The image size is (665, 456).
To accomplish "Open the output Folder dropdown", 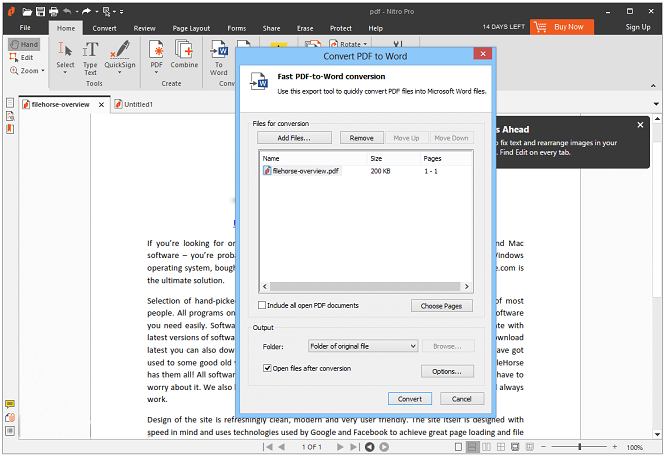I will pos(363,346).
